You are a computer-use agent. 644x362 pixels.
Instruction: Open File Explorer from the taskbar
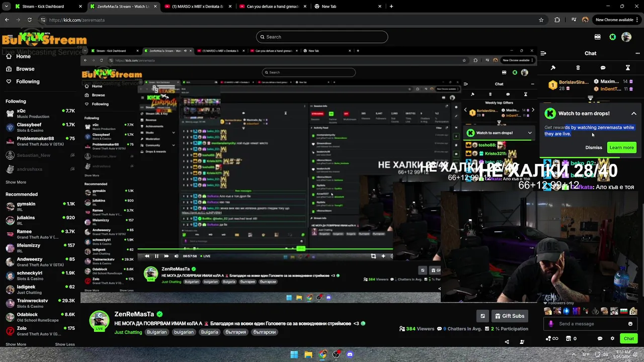[308, 354]
